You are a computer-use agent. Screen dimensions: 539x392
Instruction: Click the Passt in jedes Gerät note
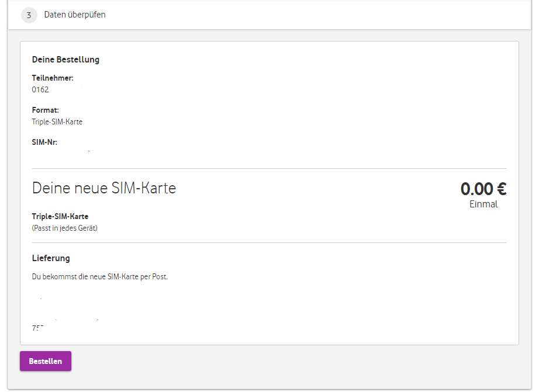[65, 228]
